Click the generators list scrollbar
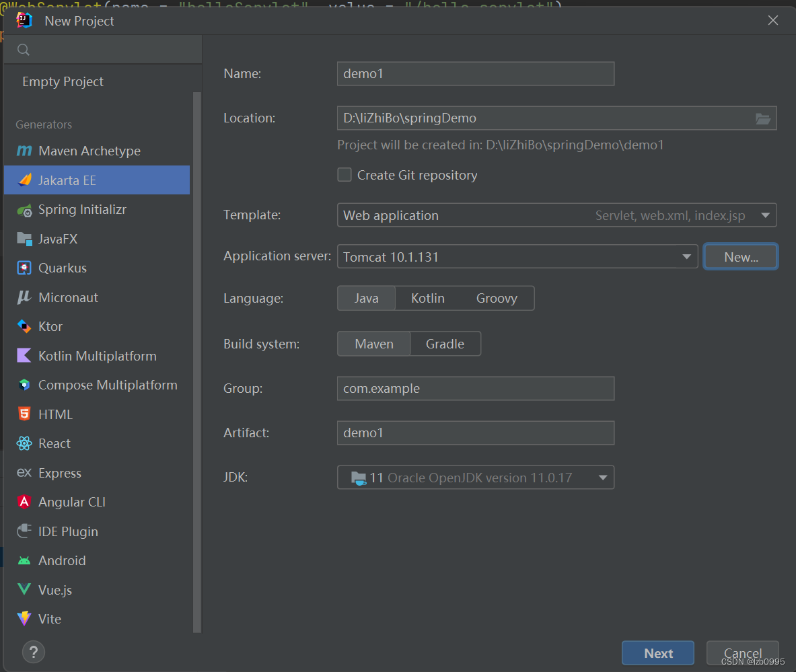The width and height of the screenshot is (796, 672). (x=197, y=363)
